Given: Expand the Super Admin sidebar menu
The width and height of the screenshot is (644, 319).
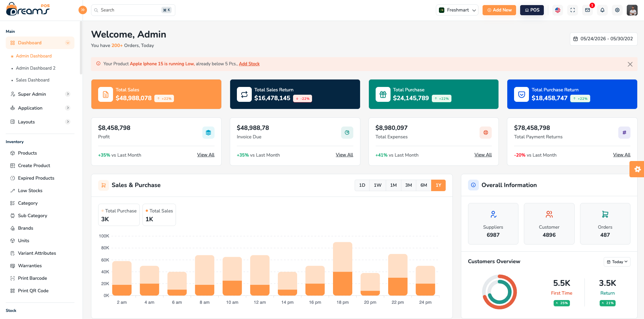Looking at the screenshot, I should pos(40,94).
